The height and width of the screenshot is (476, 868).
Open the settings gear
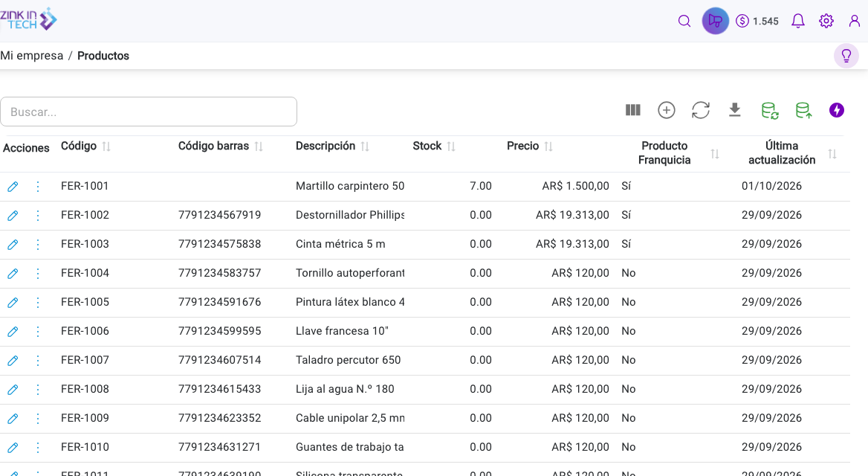[x=826, y=21]
